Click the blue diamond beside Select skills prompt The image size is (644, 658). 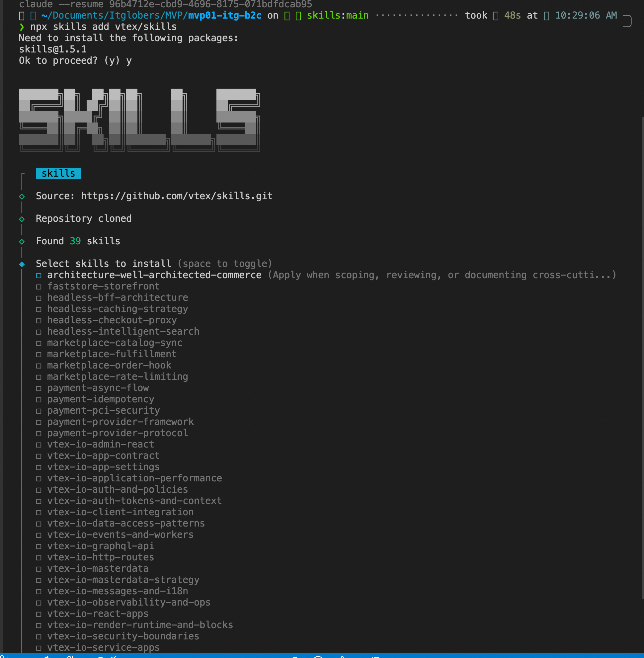22,264
